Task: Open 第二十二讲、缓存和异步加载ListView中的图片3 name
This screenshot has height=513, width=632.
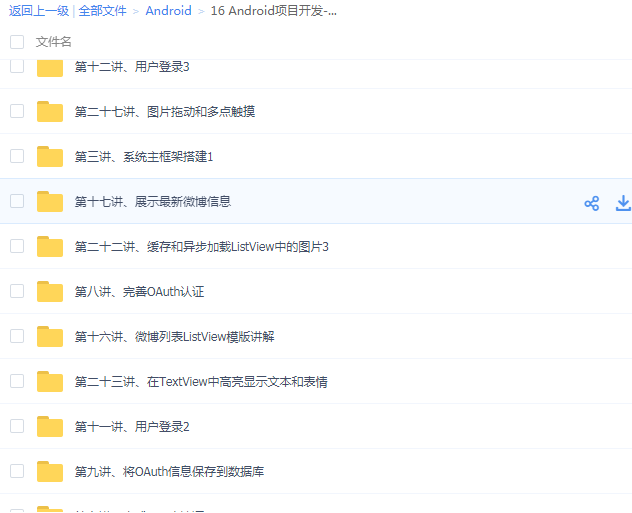Action: click(202, 247)
